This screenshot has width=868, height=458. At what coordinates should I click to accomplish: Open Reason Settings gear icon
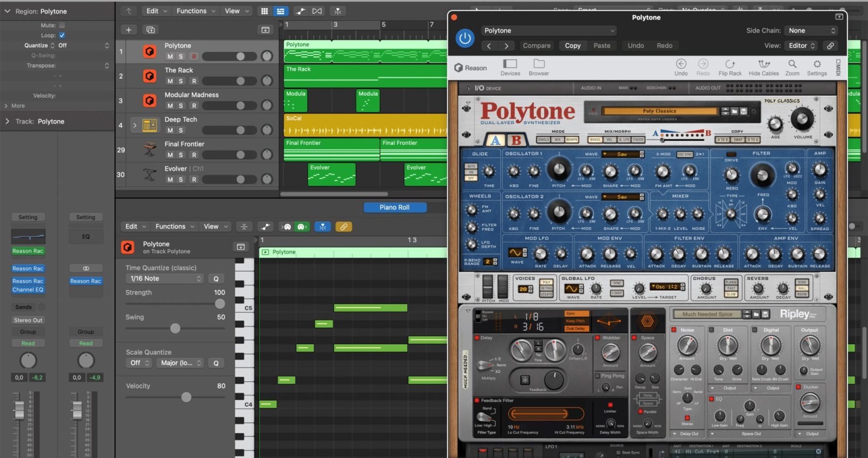817,64
